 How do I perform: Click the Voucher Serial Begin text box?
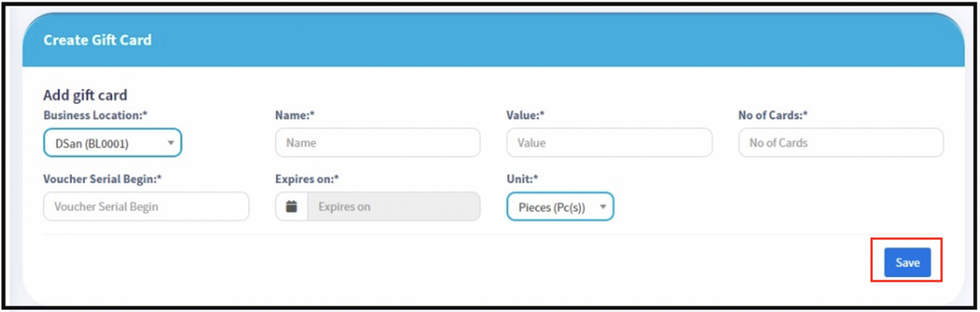(146, 207)
